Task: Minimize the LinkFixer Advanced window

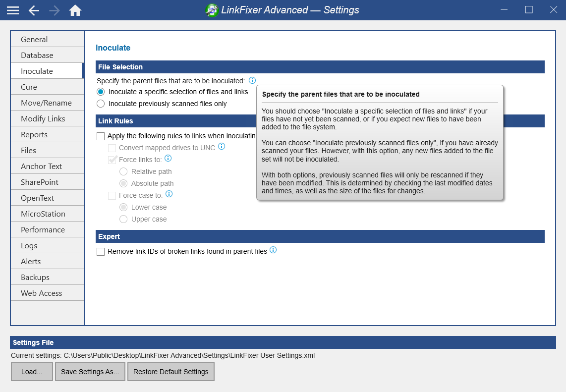Action: click(x=504, y=10)
